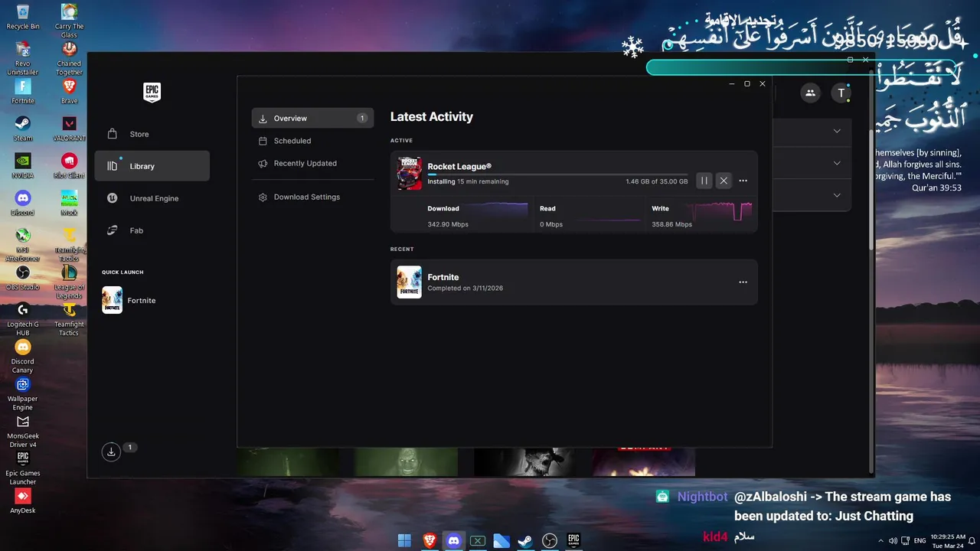Open the Recently Updated tab

click(x=312, y=163)
